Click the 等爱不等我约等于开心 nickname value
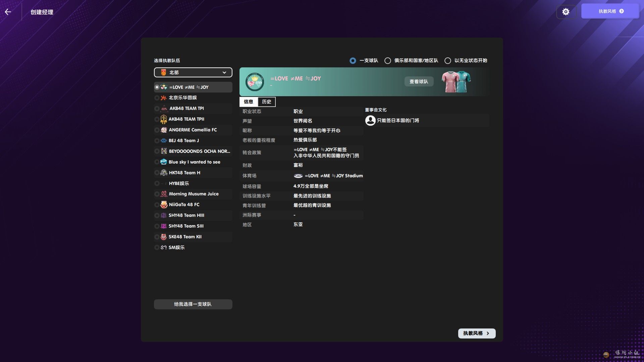This screenshot has width=644, height=362. coord(317,131)
